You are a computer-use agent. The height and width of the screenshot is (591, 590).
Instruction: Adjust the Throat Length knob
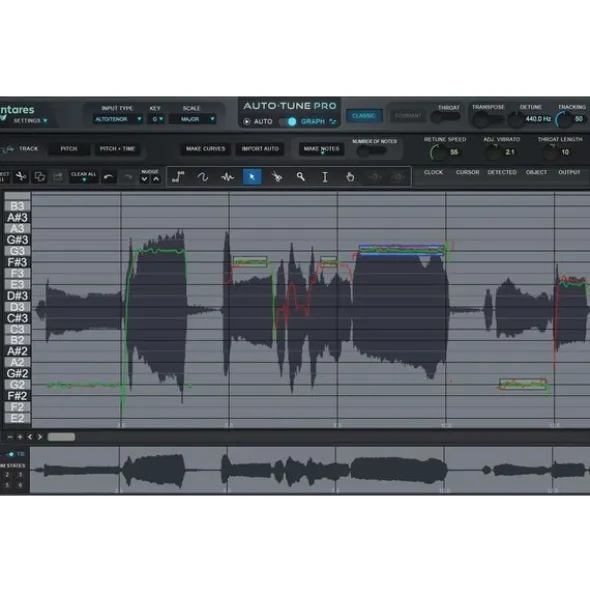point(550,152)
